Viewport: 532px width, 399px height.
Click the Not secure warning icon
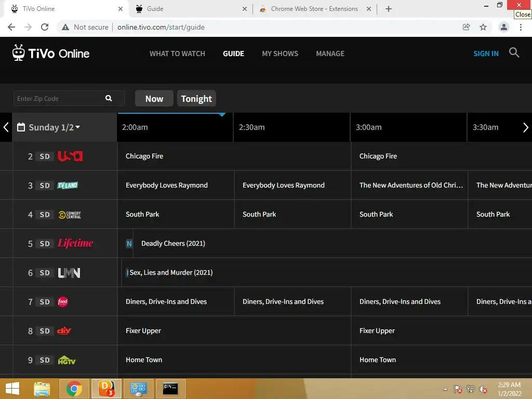[65, 27]
